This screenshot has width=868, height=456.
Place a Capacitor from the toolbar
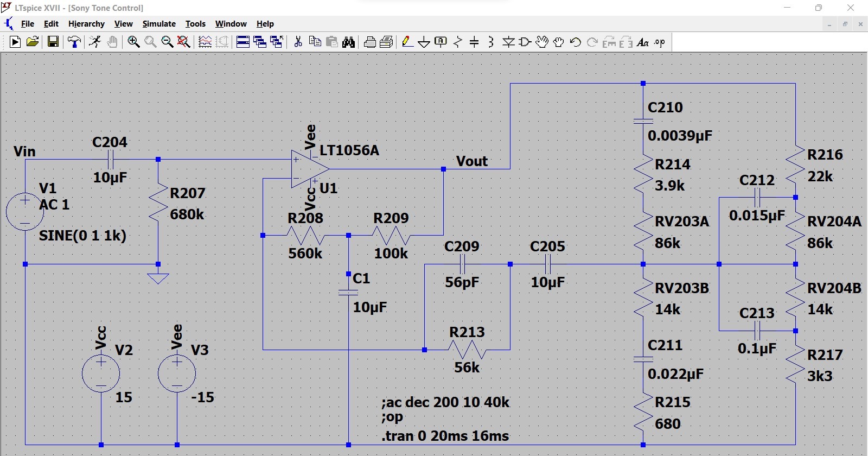coord(474,42)
